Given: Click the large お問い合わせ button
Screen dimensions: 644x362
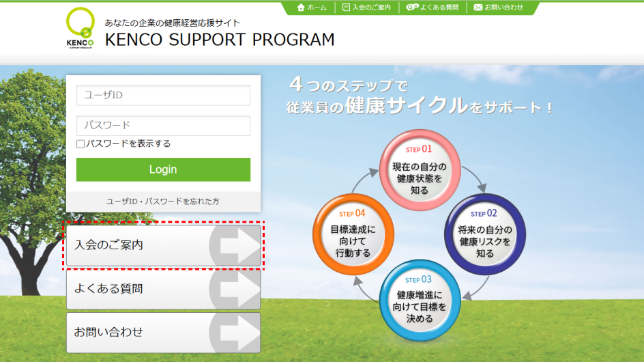Looking at the screenshot, I should [163, 333].
